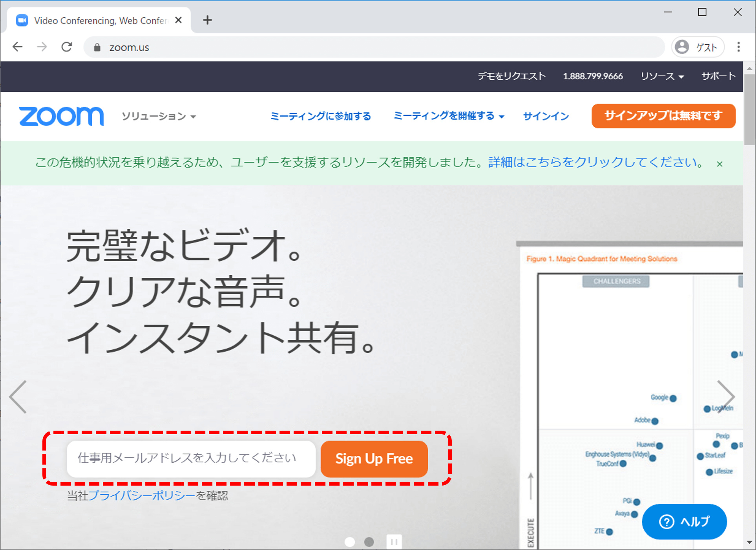The width and height of the screenshot is (756, 550).
Task: Open the サポート menu item
Action: 719,75
